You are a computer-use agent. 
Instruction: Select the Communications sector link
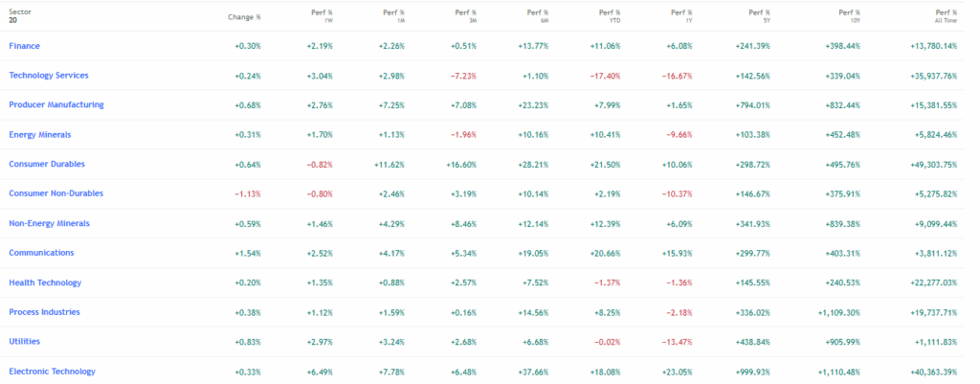click(41, 253)
